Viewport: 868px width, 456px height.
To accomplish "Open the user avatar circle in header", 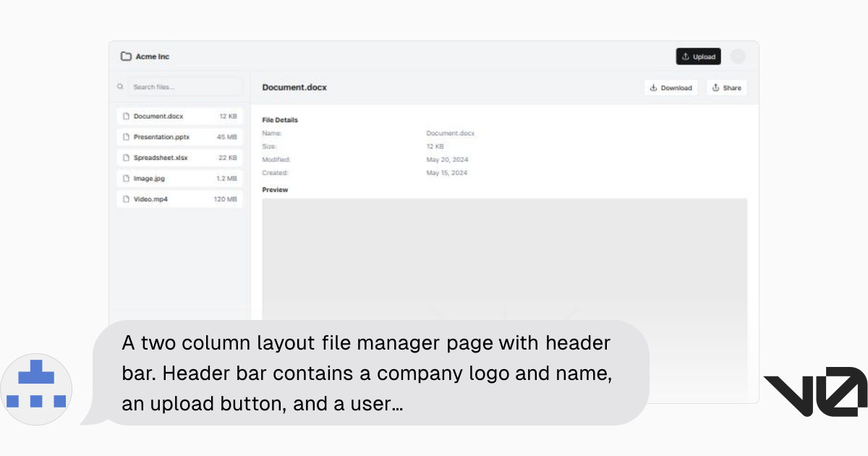I will click(738, 56).
